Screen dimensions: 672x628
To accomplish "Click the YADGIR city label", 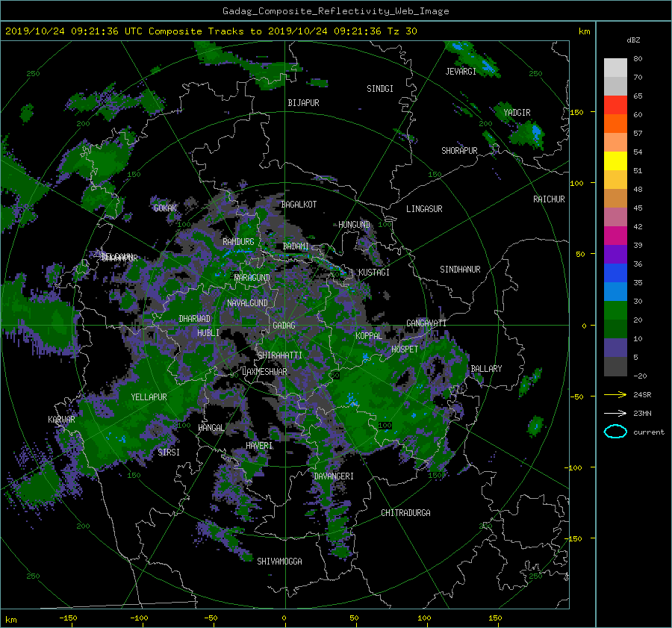I will point(517,113).
